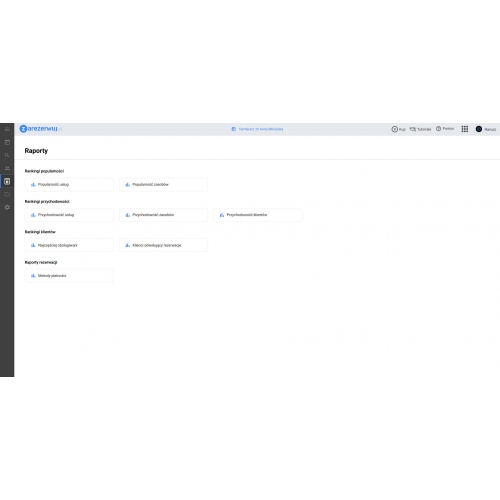
Task: Open settings gear in sidebar
Action: pos(7,207)
